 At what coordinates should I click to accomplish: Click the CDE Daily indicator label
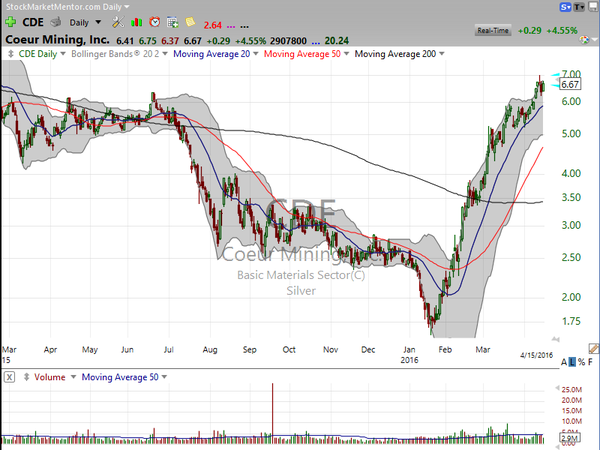(x=38, y=54)
